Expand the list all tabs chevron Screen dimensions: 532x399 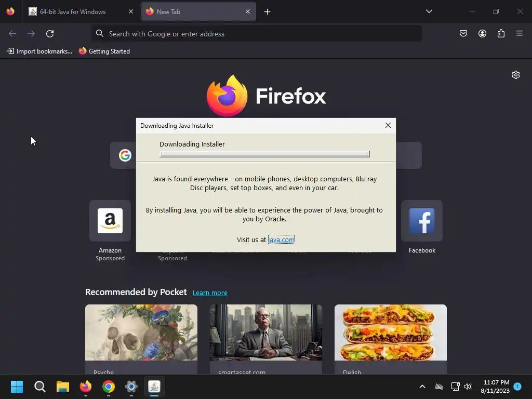(x=429, y=11)
